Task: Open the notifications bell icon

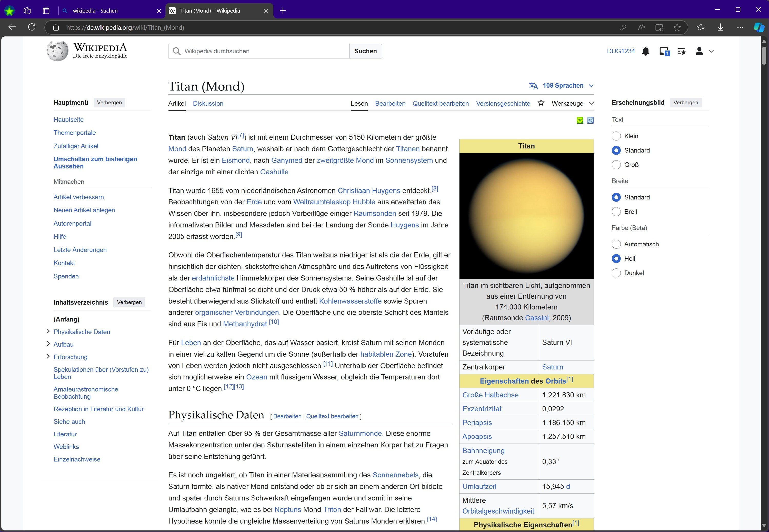Action: 646,51
